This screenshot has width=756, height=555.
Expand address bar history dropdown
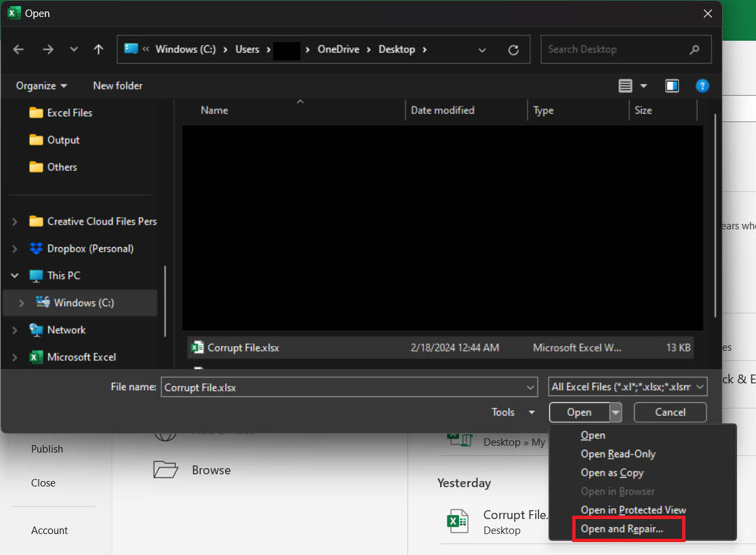(481, 50)
